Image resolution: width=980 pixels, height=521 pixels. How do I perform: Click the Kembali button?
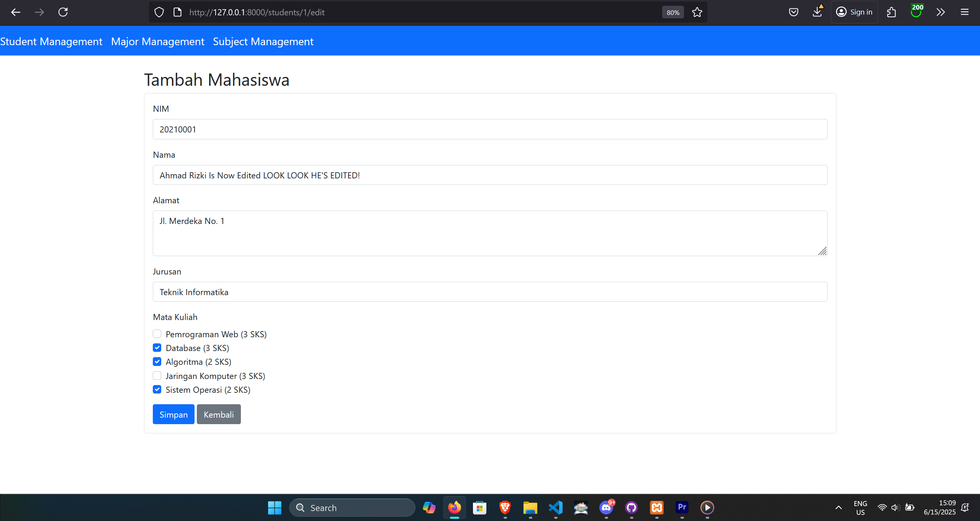219,414
